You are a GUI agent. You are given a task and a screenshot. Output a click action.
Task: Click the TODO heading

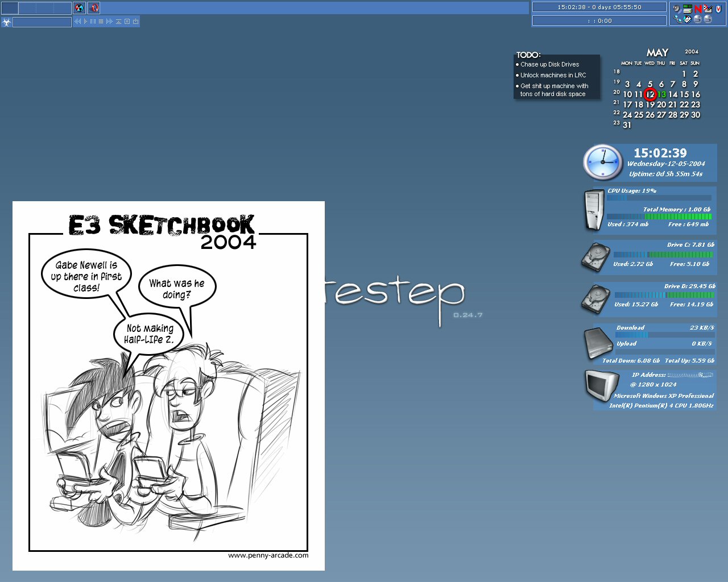point(528,55)
